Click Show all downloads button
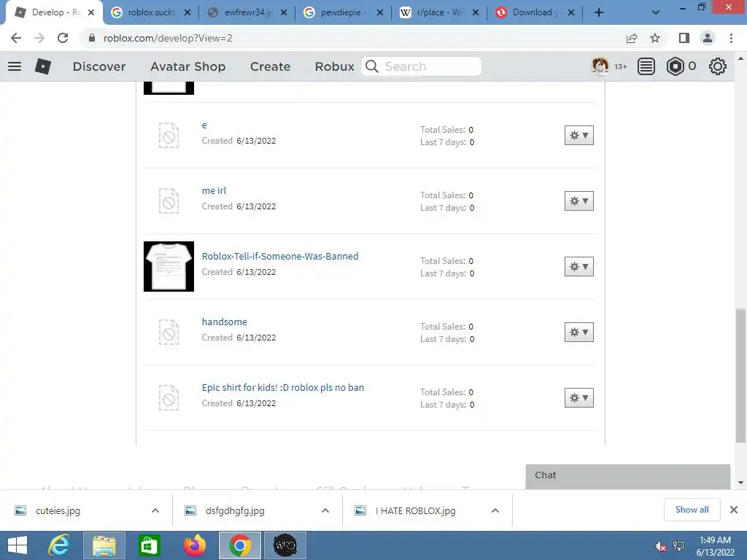The image size is (747, 560). coord(692,510)
